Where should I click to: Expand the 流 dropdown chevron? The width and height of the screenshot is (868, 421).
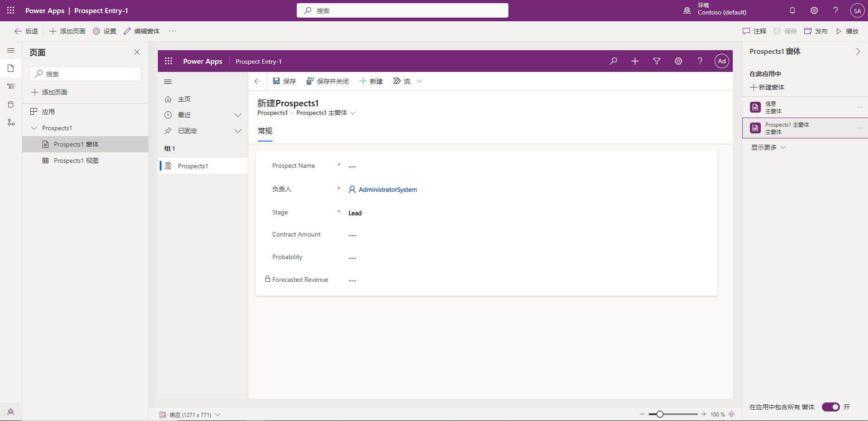tap(419, 81)
